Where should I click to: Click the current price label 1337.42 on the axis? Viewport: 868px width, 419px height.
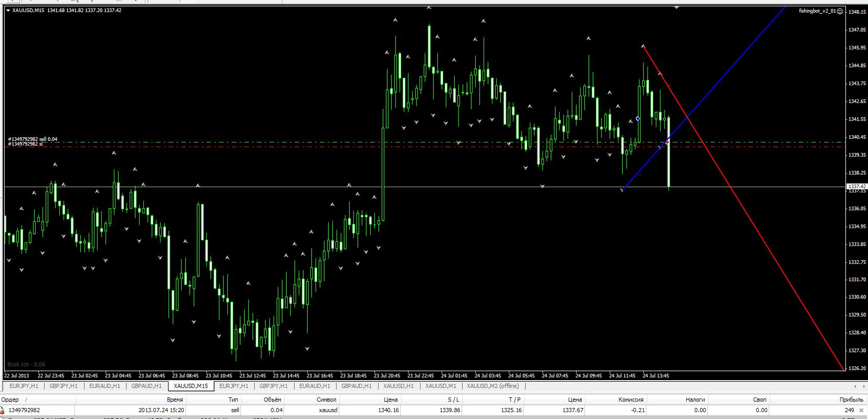coord(856,187)
